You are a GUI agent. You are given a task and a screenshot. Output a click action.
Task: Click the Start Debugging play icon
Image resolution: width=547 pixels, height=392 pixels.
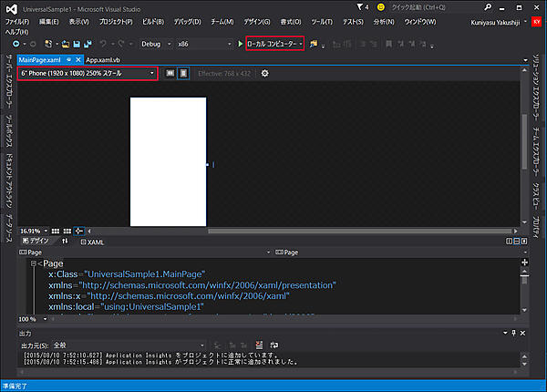(x=241, y=43)
